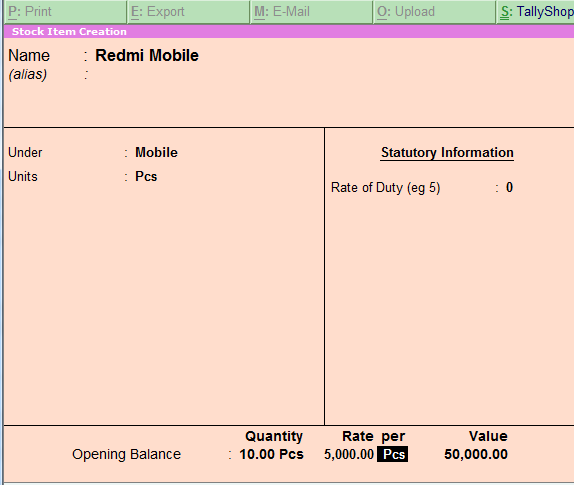The height and width of the screenshot is (485, 574).
Task: Select the Under field value 'Mobile'
Action: pyautogui.click(x=156, y=153)
